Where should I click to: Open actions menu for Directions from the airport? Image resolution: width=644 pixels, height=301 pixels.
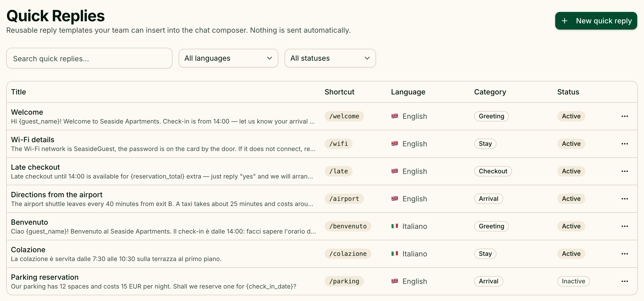(x=625, y=199)
